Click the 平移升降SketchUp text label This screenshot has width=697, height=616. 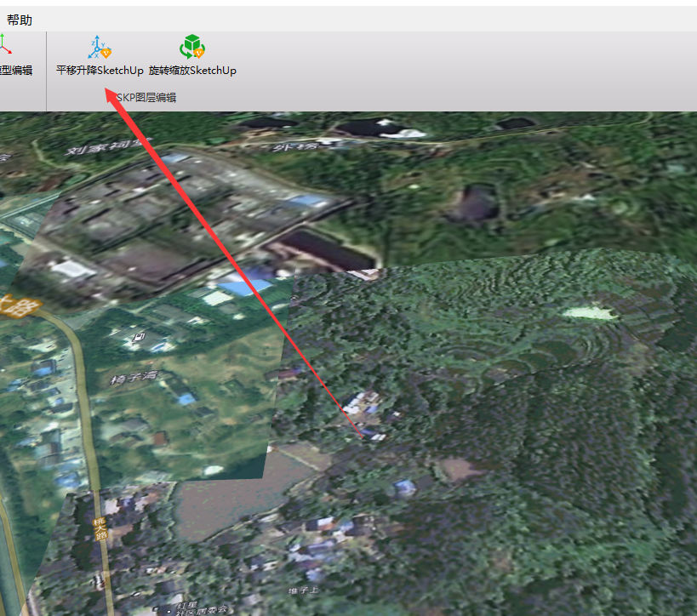coord(100,71)
